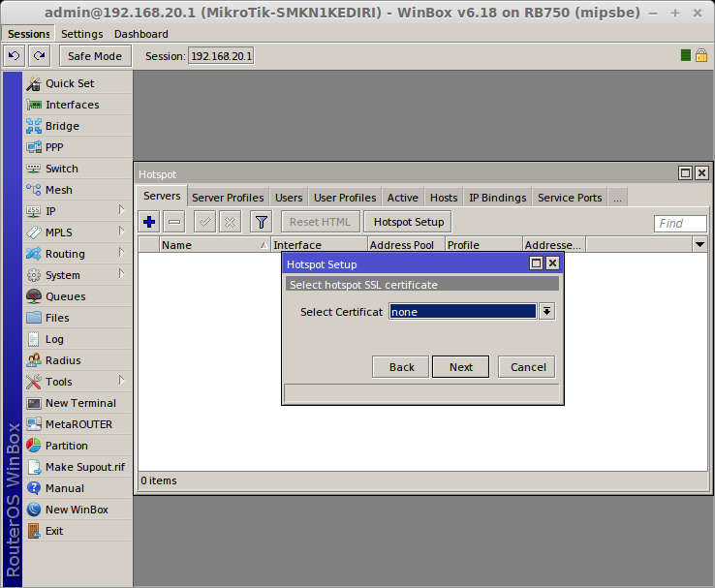
Task: Add new hotspot server with plus icon
Action: coord(149,223)
